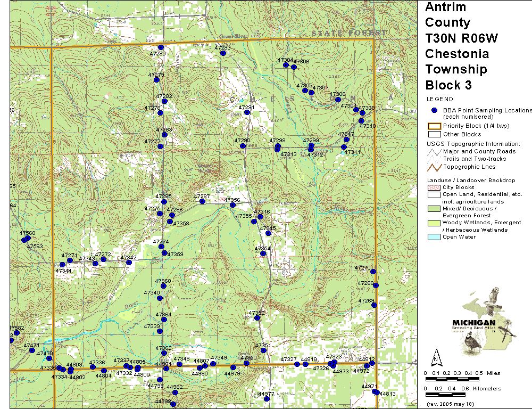Click the Priority Block legend swatch

coord(434,126)
